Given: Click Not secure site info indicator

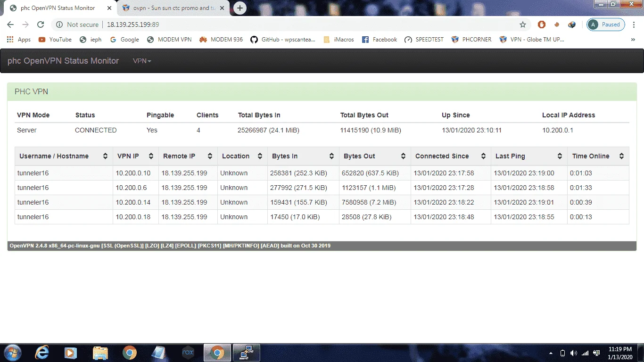Looking at the screenshot, I should (x=77, y=25).
